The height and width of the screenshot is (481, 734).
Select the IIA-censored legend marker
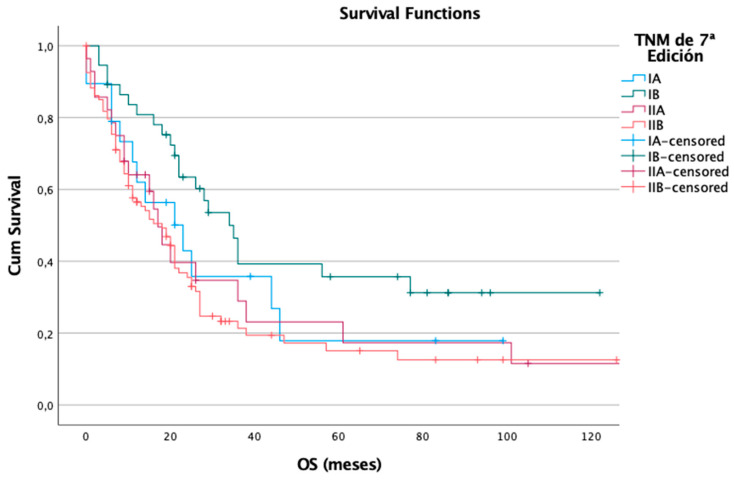pos(633,172)
